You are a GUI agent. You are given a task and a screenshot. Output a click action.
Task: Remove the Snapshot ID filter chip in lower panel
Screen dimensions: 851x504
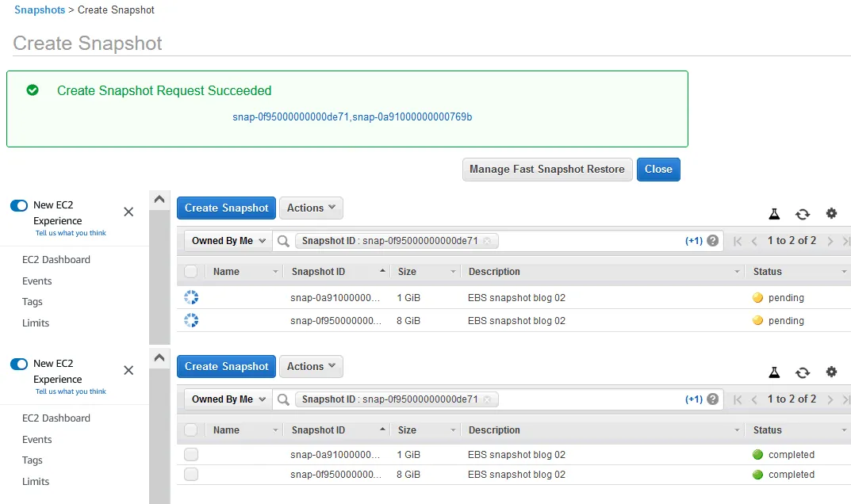coord(487,399)
